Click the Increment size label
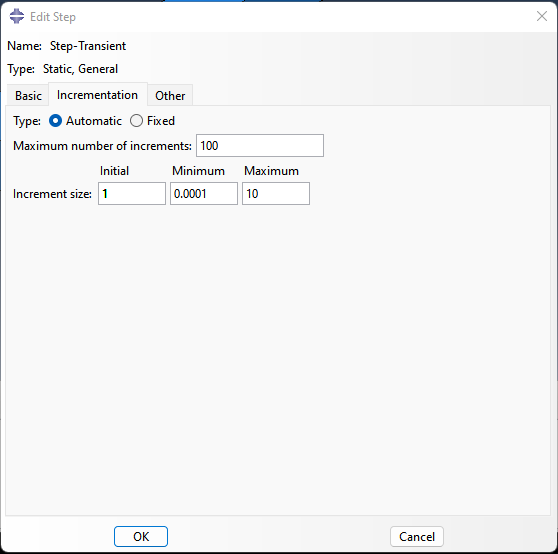The height and width of the screenshot is (554, 558). 52,194
